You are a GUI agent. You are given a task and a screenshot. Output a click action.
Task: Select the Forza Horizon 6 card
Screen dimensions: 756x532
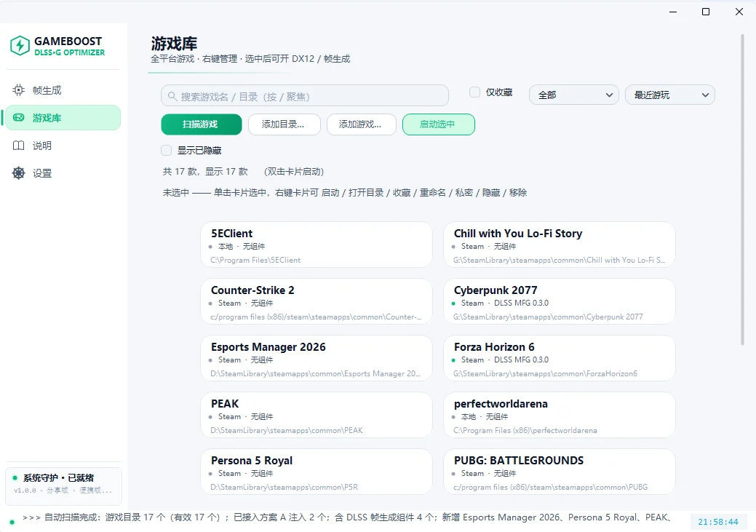(560, 358)
